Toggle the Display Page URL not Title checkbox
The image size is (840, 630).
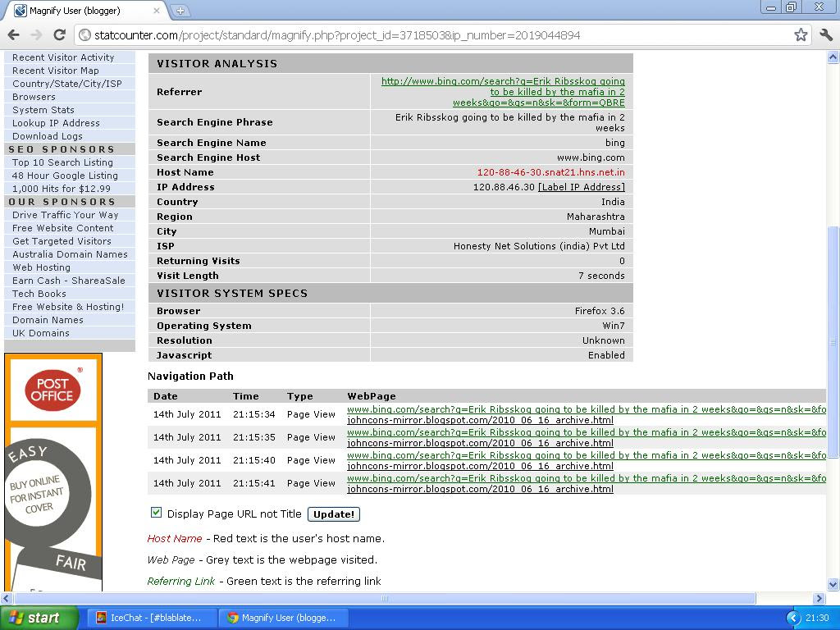156,513
